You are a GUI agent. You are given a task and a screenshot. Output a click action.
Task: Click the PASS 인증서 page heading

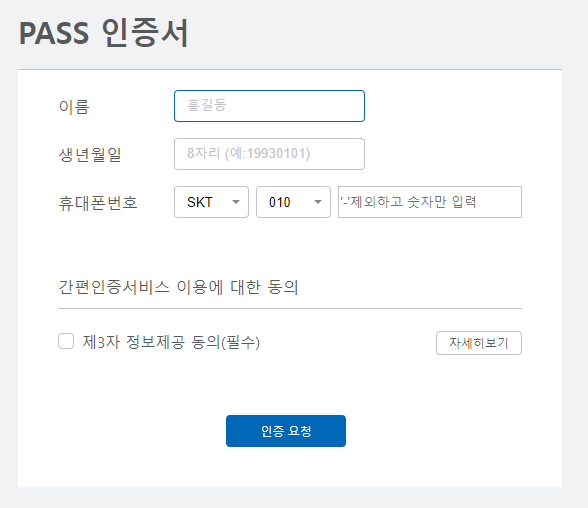pos(104,33)
